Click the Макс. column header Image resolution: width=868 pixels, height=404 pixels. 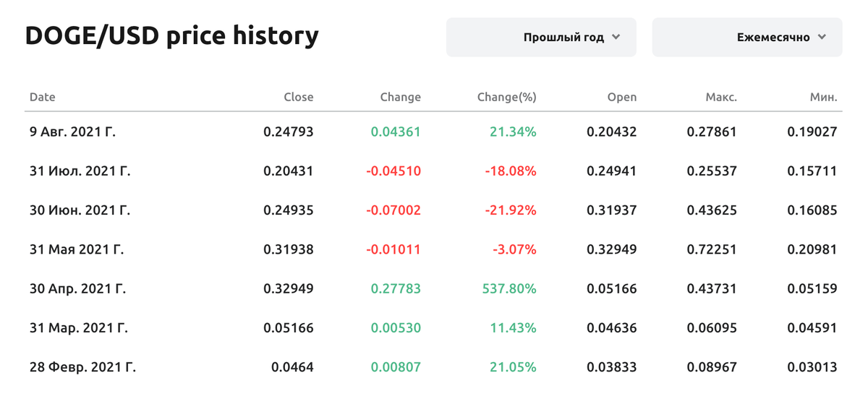click(x=721, y=97)
